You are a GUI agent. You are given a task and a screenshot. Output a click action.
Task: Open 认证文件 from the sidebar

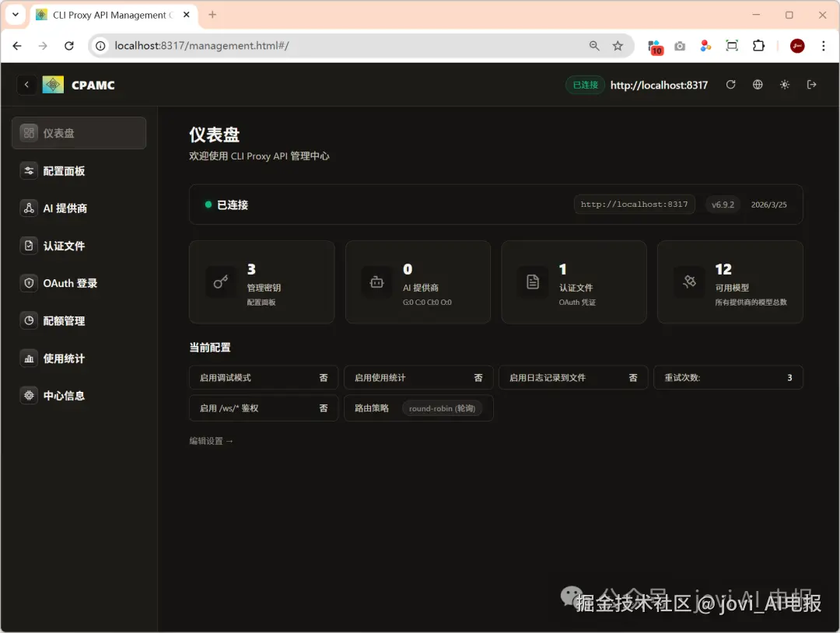(29, 245)
